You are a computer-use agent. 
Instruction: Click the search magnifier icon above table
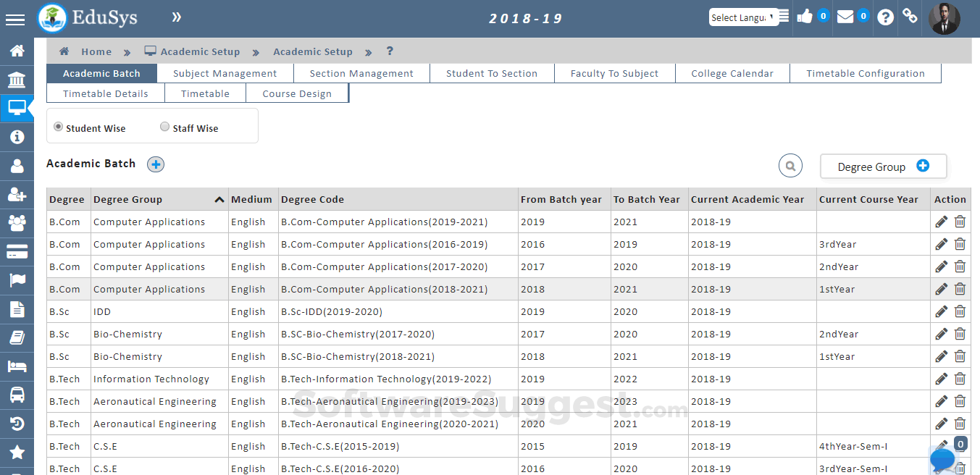click(x=790, y=166)
